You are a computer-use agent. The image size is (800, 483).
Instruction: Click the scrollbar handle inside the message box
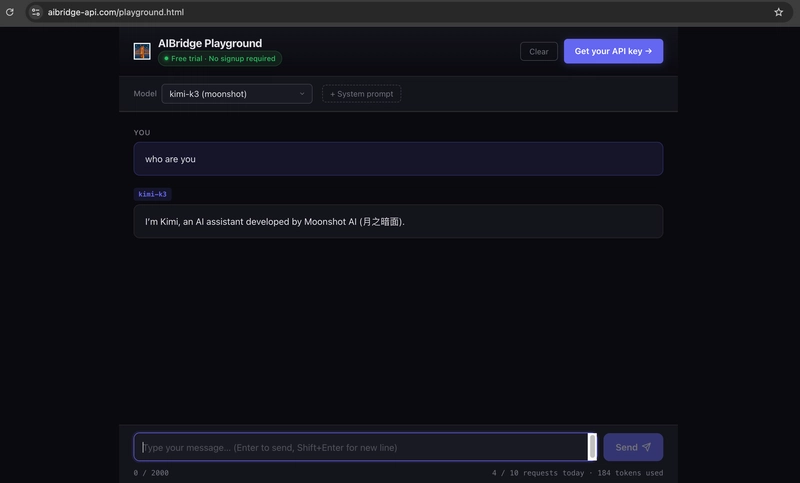click(592, 447)
